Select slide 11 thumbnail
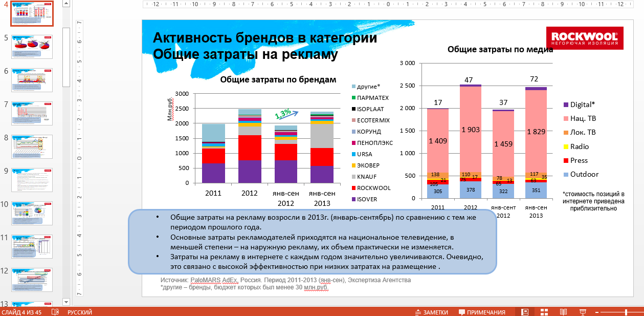The width and height of the screenshot is (644, 316). (x=32, y=246)
